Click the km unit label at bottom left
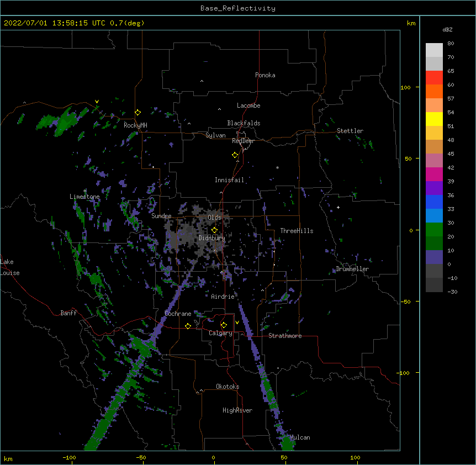Screen dimensions: 476x465 [x=8, y=459]
